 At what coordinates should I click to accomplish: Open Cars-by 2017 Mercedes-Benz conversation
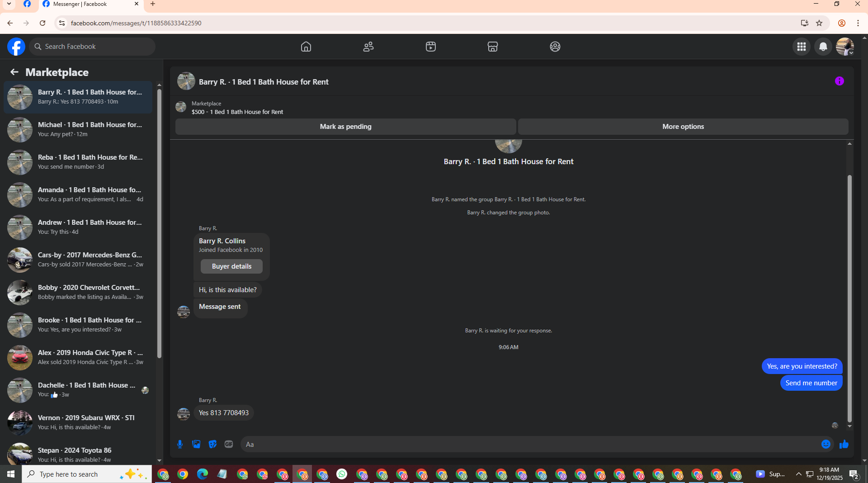pyautogui.click(x=78, y=260)
